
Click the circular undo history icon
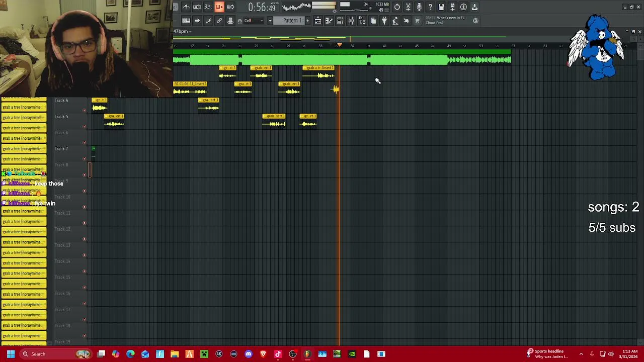(x=397, y=7)
